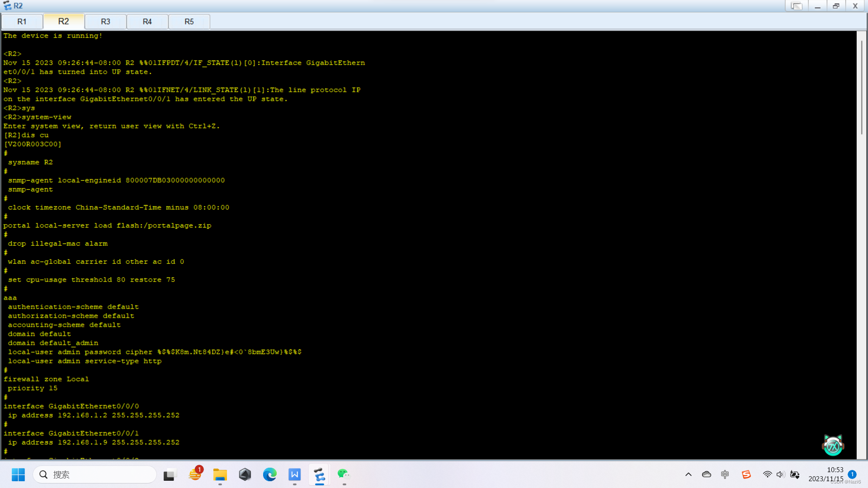Switch to the R1 tab
868x488 pixels.
(22, 22)
